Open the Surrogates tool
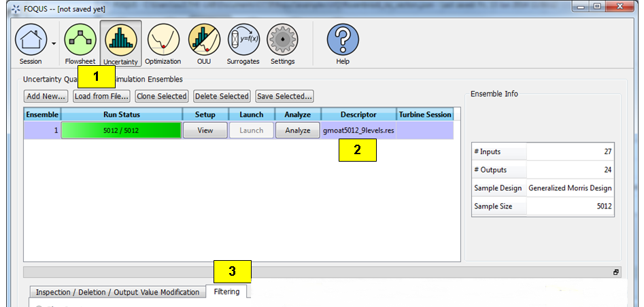Viewport: 644px width, 307px height. click(243, 40)
